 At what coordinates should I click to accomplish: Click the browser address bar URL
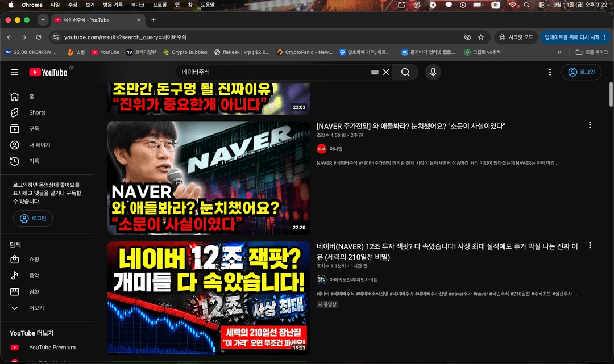[x=125, y=37]
